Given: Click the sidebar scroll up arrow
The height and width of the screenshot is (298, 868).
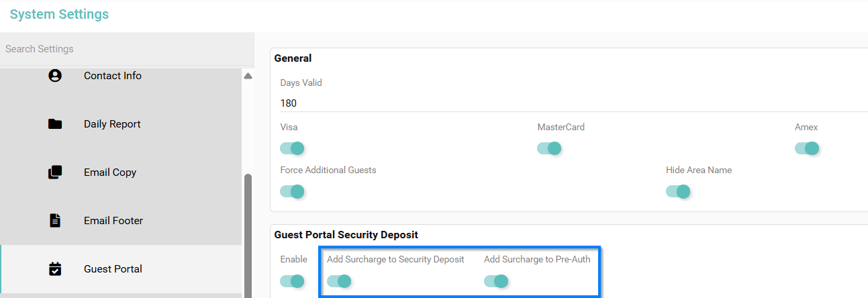Looking at the screenshot, I should coord(248,77).
